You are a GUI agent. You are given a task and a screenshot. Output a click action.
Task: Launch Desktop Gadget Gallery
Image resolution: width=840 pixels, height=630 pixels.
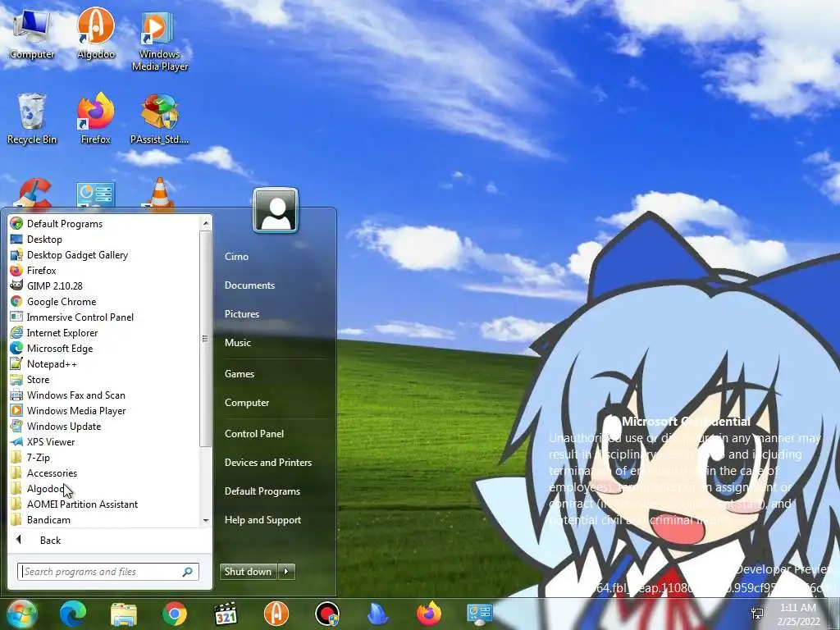104,254
